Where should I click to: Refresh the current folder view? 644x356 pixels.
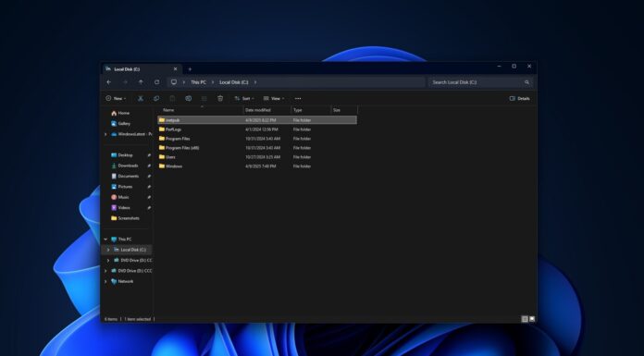(x=156, y=82)
